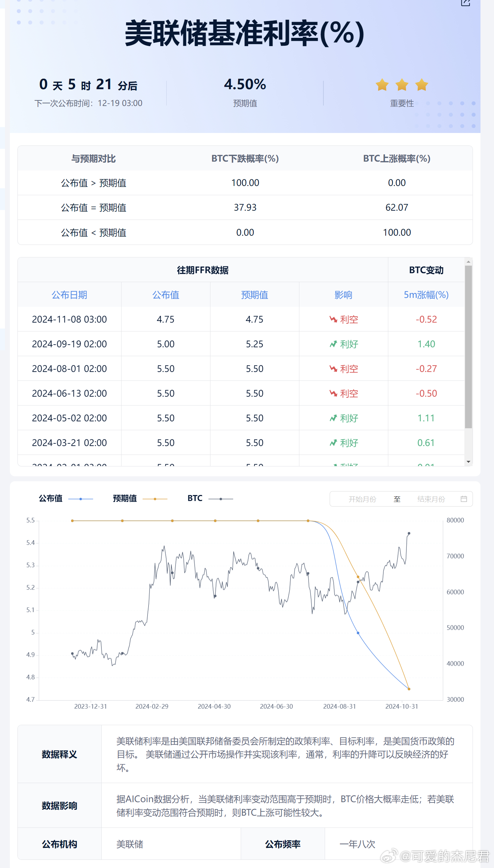Click the 2023-12-31 x-axis label
Viewport: 494px width, 868px height.
click(x=91, y=706)
